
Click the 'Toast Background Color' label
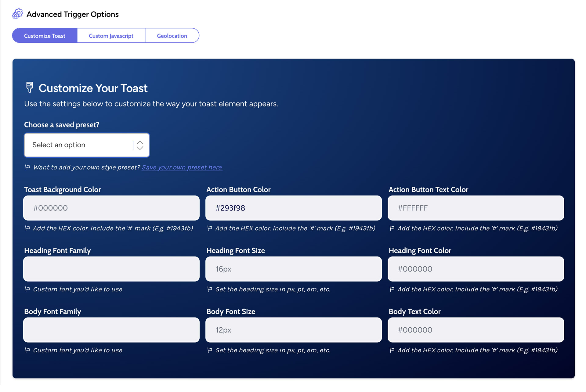pos(63,190)
